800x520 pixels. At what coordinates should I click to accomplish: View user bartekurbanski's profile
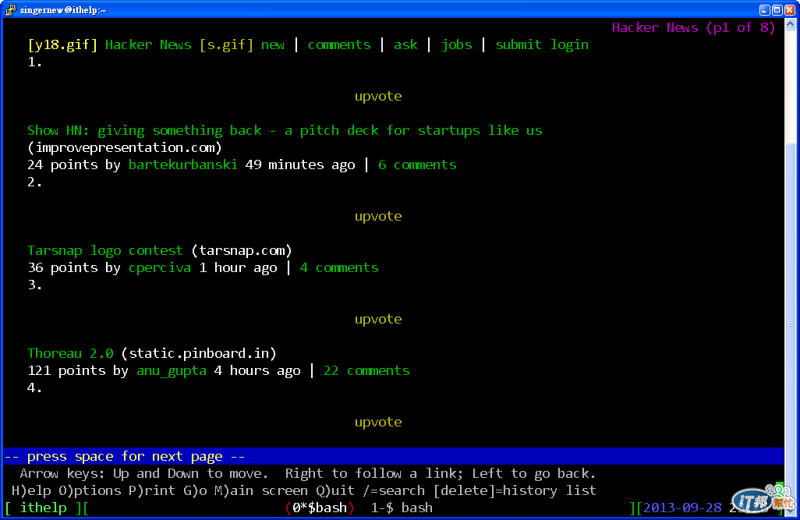pyautogui.click(x=183, y=165)
